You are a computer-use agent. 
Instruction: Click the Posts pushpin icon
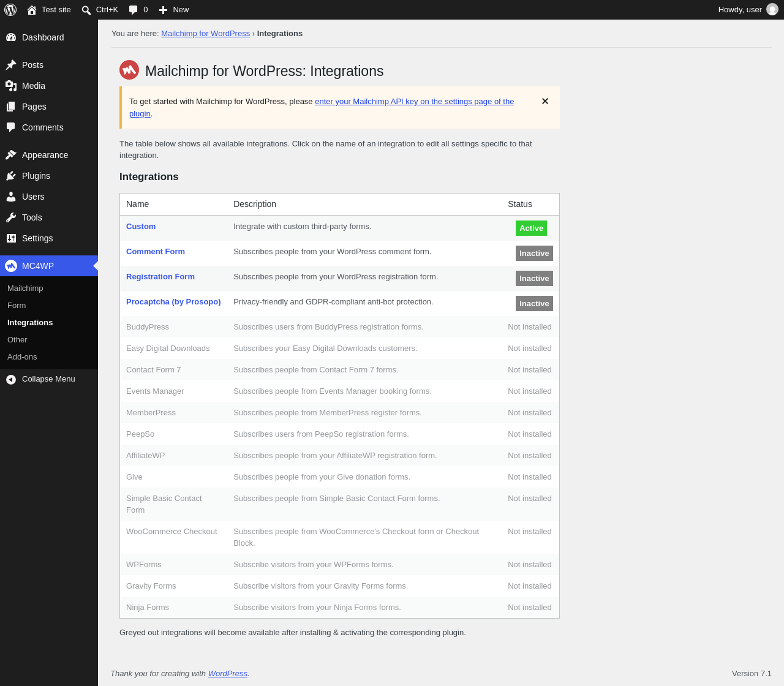11,65
